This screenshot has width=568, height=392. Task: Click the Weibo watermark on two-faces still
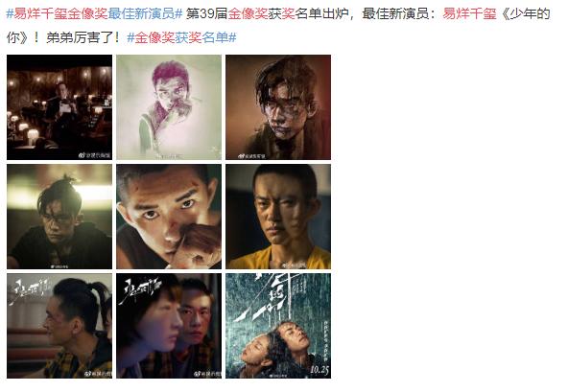207,374
